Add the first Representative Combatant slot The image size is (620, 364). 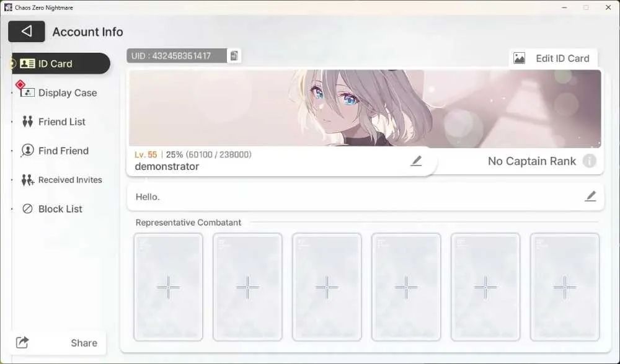(168, 287)
